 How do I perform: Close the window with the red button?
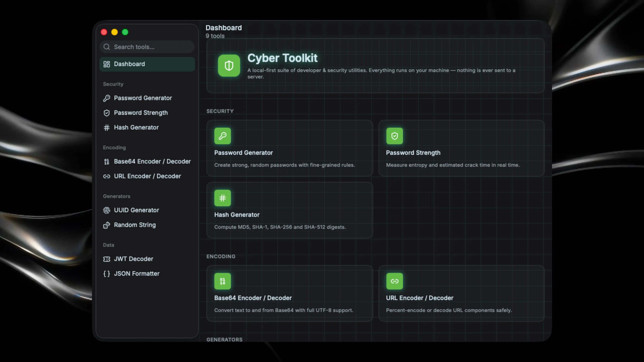point(104,32)
